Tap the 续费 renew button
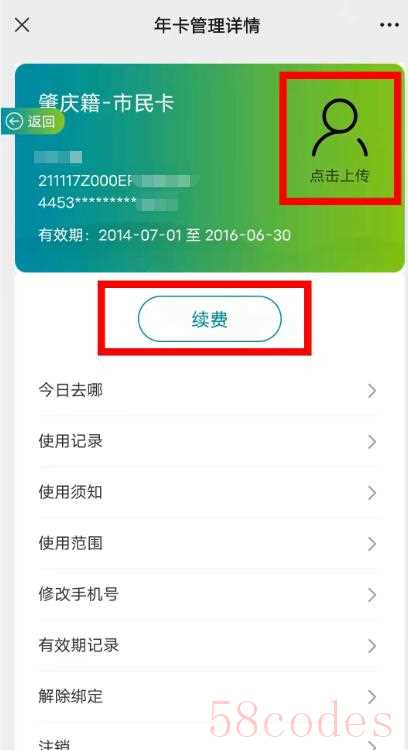This screenshot has height=750, width=408. click(x=210, y=319)
